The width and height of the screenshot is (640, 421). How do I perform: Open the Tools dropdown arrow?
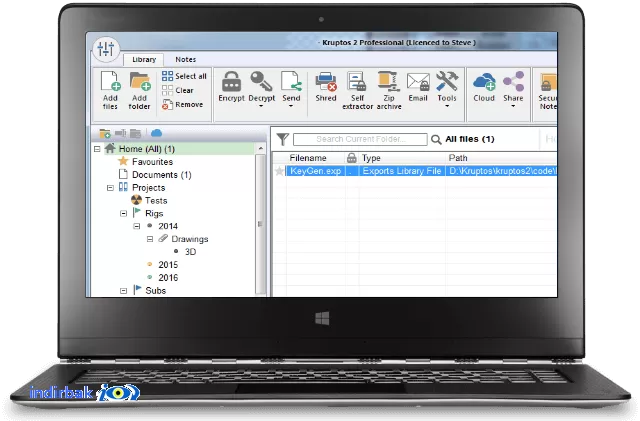coord(447,106)
